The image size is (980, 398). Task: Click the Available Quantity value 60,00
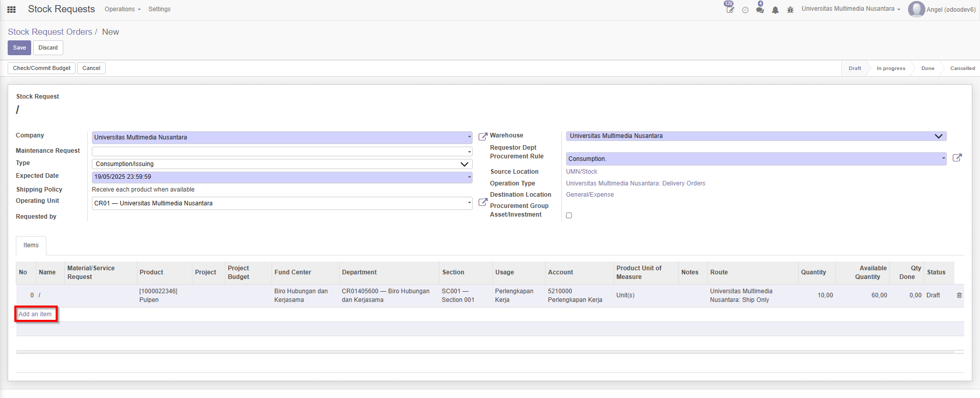[879, 295]
